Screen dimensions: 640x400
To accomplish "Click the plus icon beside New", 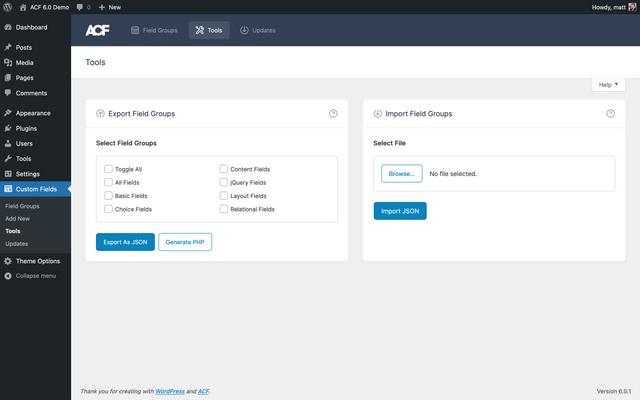I will pos(102,7).
